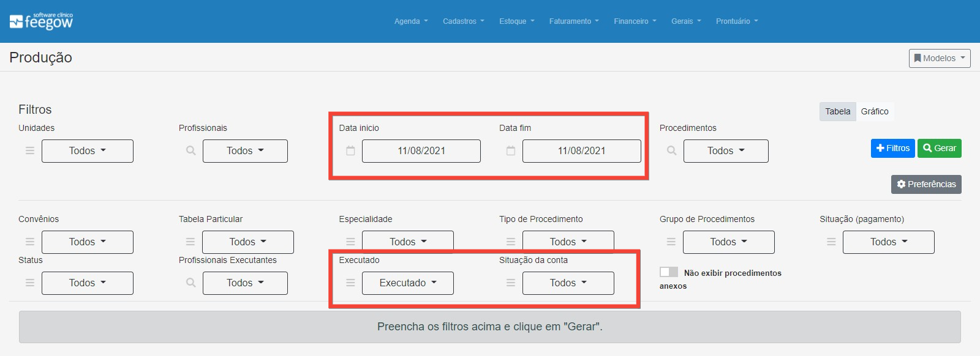Click the blue Filtros button

[x=893, y=148]
